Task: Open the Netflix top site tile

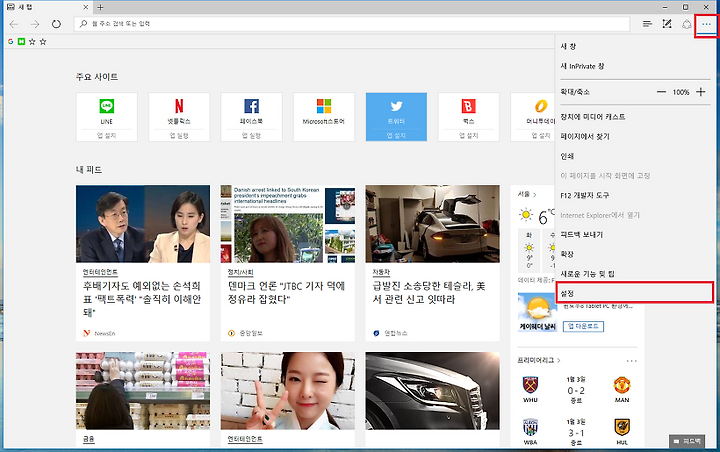Action: coord(179,117)
